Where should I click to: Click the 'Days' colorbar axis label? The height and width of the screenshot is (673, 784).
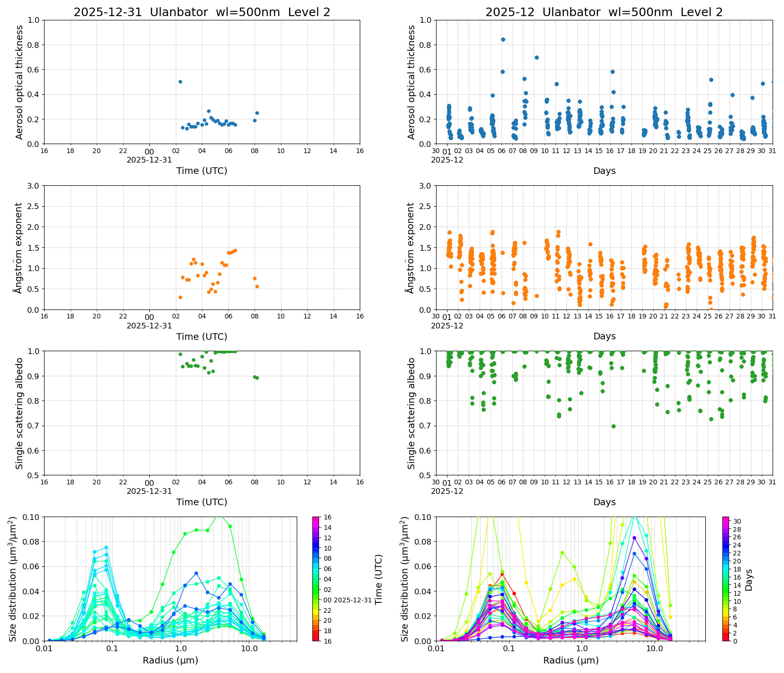tap(749, 579)
